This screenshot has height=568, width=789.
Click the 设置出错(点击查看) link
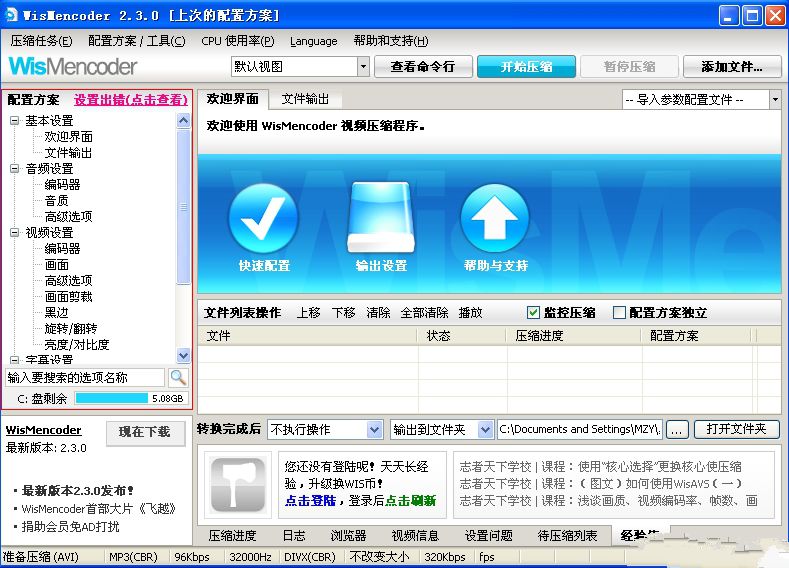click(131, 100)
